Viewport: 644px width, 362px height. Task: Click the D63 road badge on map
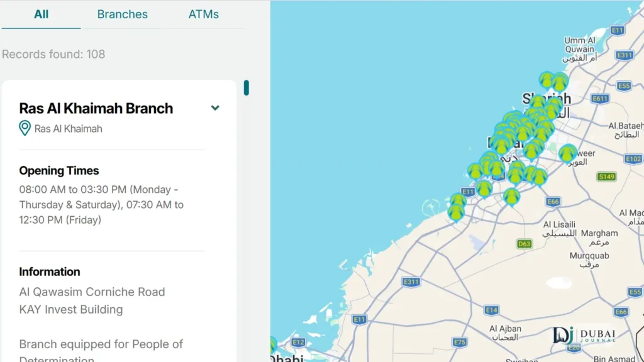(525, 244)
